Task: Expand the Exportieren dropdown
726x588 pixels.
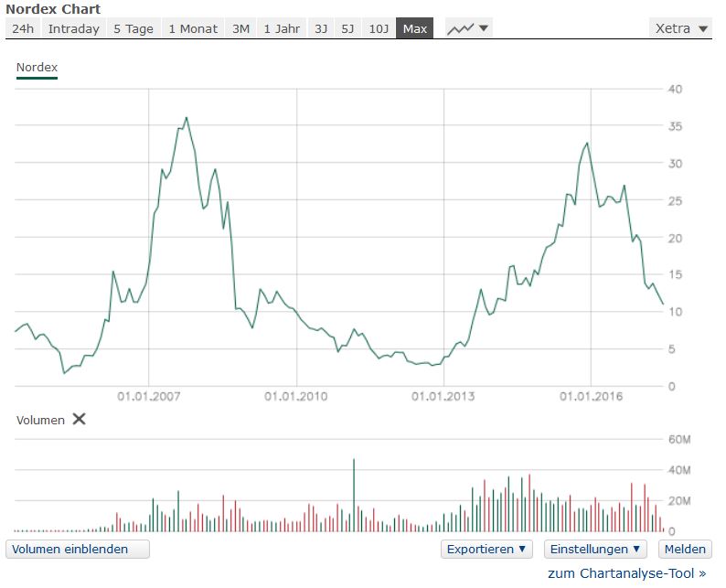Action: pyautogui.click(x=486, y=549)
